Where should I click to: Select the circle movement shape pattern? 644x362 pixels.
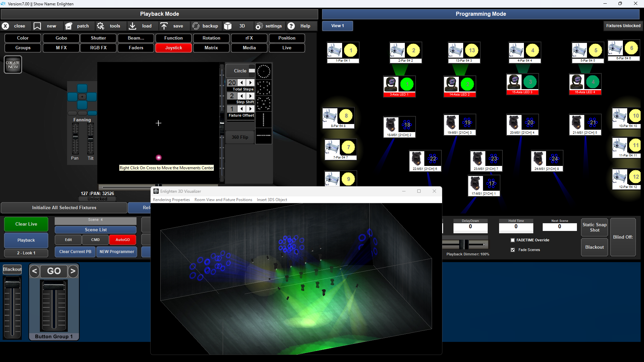(x=264, y=71)
